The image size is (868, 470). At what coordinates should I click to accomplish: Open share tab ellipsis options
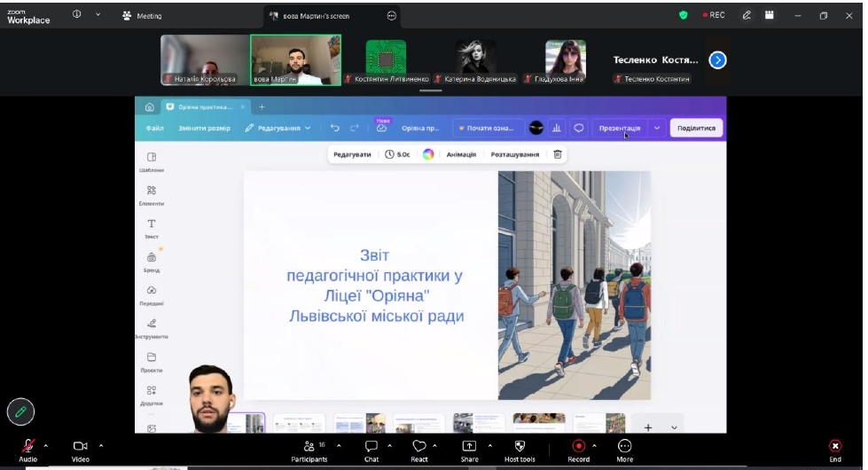(x=391, y=16)
